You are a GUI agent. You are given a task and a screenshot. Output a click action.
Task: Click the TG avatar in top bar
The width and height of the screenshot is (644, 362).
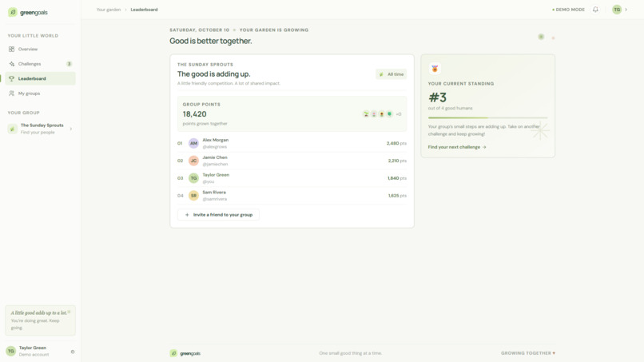click(617, 10)
